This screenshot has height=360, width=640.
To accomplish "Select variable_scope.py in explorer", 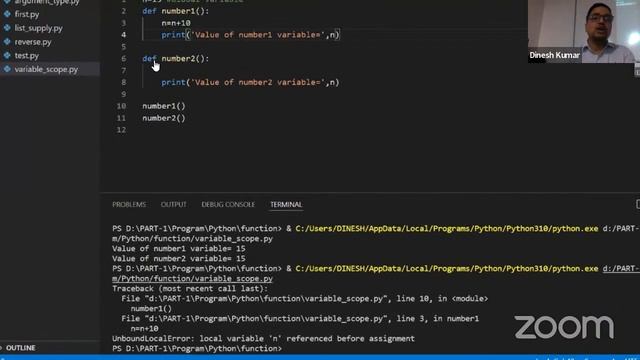I will click(x=46, y=69).
